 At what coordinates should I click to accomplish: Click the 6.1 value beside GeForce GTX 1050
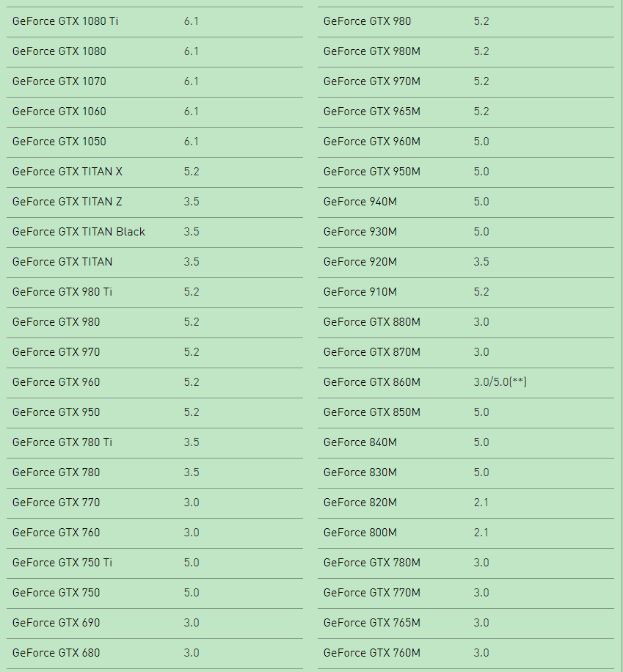pyautogui.click(x=192, y=142)
